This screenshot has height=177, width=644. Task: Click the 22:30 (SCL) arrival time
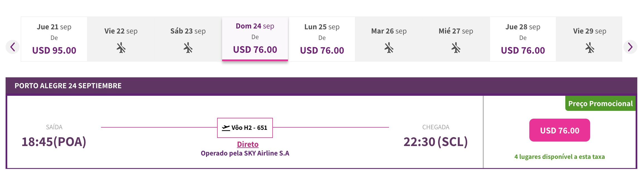tap(436, 142)
